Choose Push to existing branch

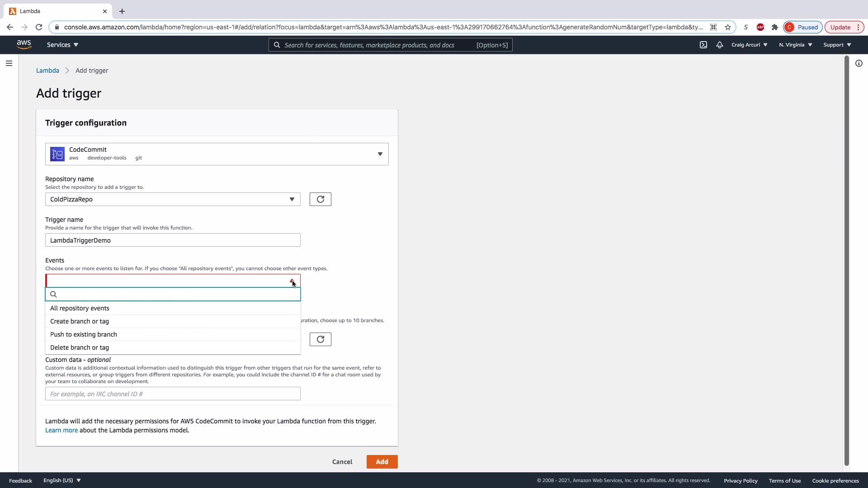point(84,334)
